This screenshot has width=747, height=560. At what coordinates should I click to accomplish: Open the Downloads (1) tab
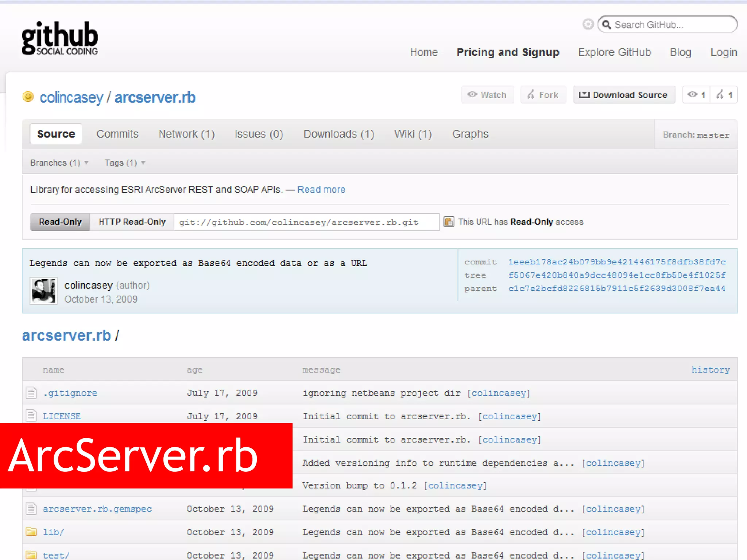click(339, 134)
